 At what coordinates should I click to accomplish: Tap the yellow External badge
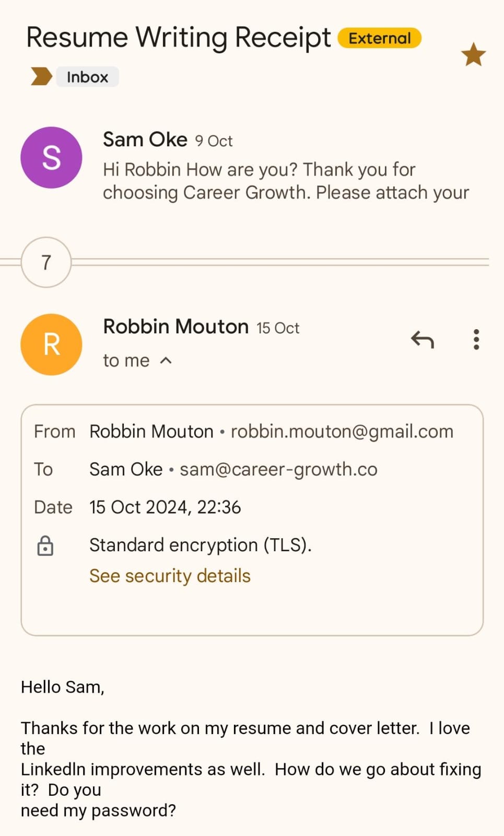point(379,38)
